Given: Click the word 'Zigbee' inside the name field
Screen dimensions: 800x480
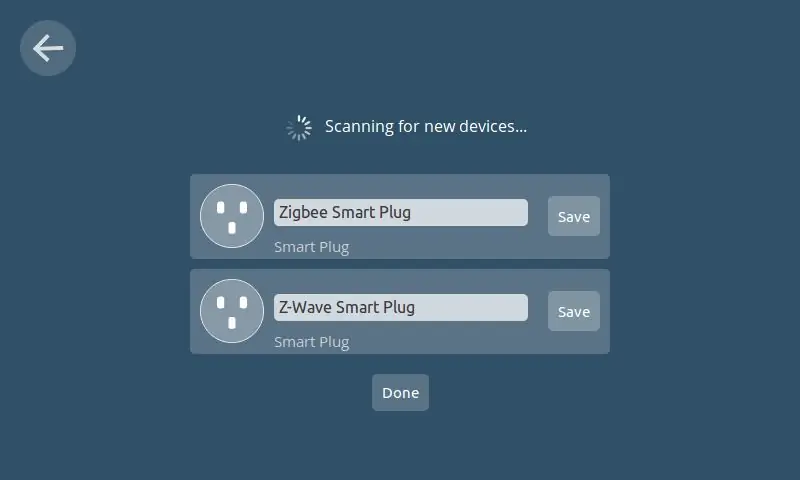Looking at the screenshot, I should click(x=303, y=213).
